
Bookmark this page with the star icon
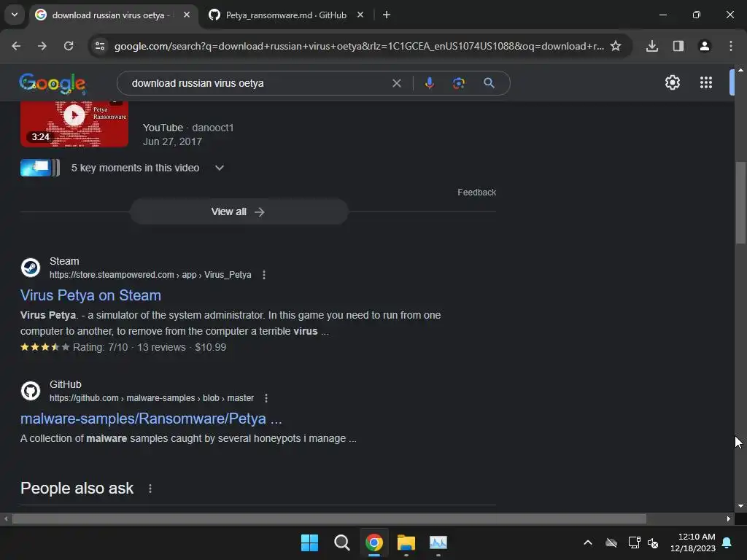pos(616,46)
